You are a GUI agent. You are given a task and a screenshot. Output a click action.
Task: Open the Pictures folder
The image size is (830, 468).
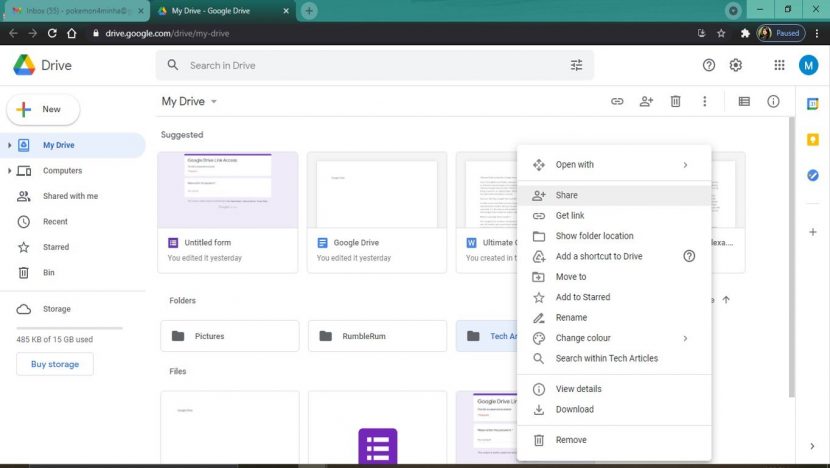coord(230,336)
